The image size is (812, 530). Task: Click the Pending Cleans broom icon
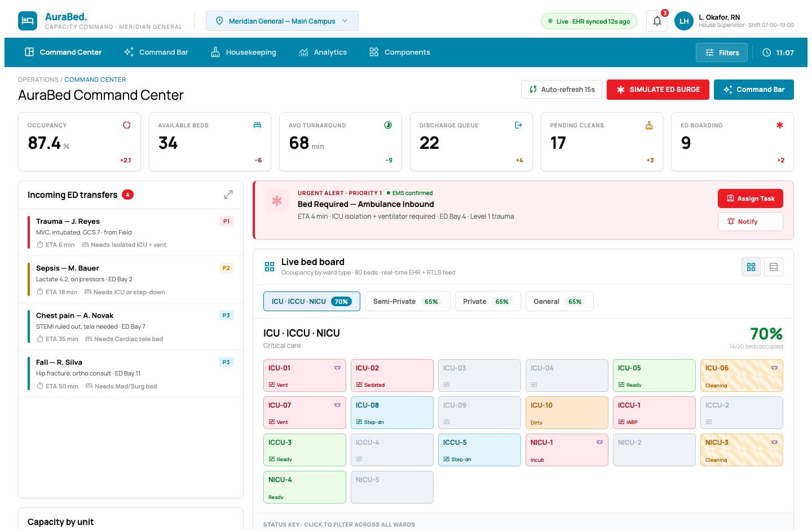(x=649, y=125)
